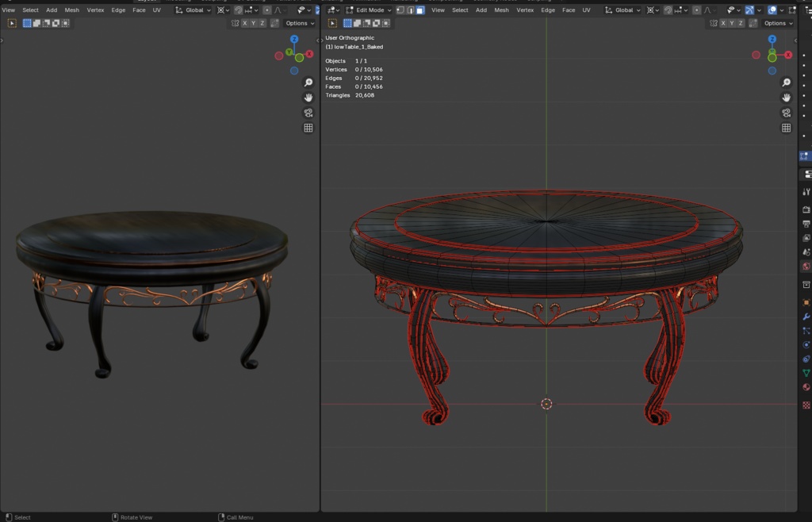This screenshot has height=522, width=812.
Task: Toggle Y mirror in right viewport
Action: (x=732, y=23)
